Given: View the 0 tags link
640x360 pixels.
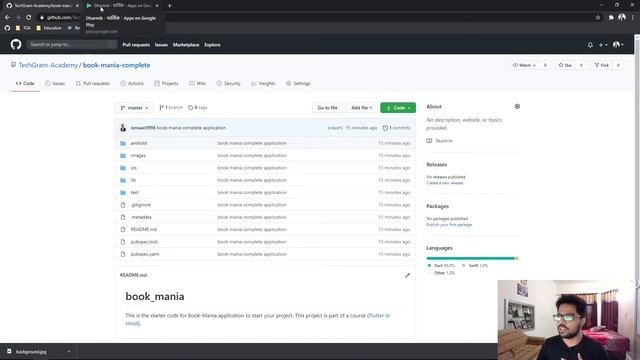Looking at the screenshot, I should tap(198, 107).
